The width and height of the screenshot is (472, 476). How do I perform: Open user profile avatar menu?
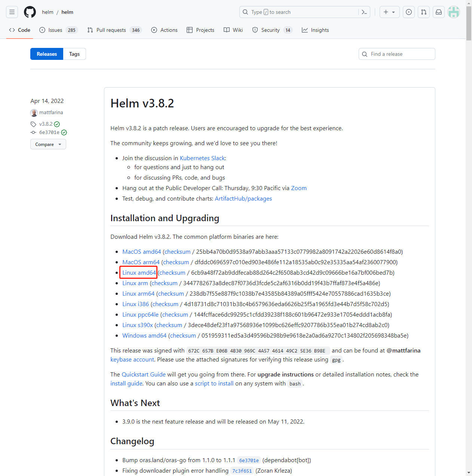454,12
